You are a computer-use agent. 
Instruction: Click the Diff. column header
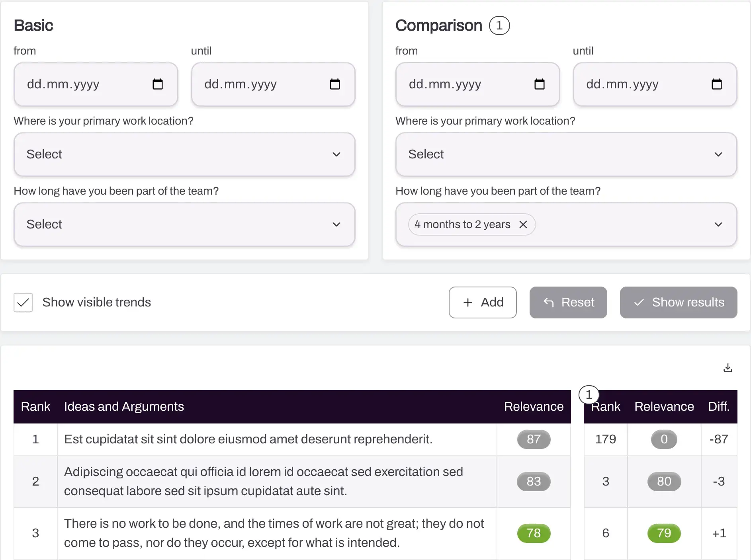pos(719,406)
